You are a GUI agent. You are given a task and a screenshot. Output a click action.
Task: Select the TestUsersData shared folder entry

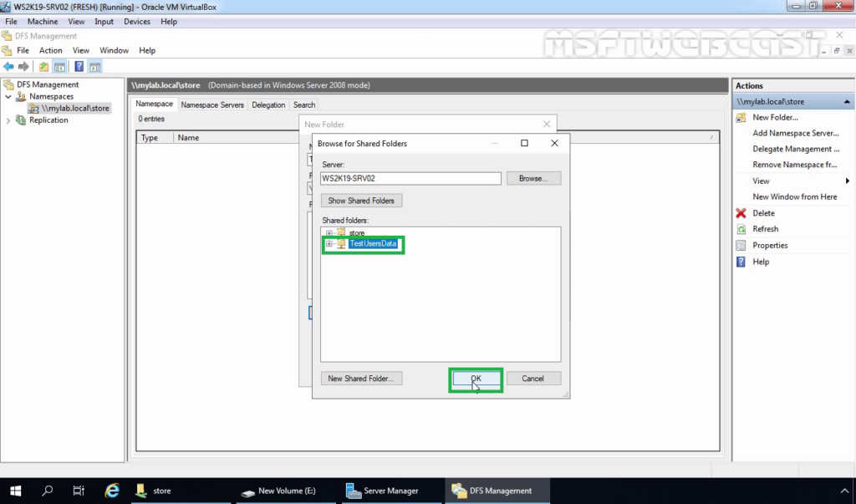pyautogui.click(x=373, y=243)
